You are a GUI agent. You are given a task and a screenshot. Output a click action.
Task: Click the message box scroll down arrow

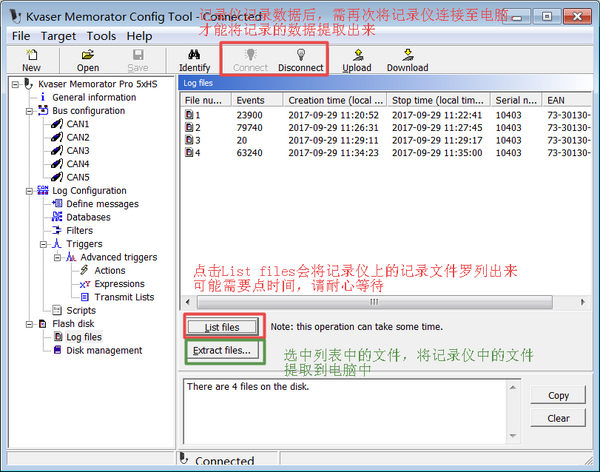513,436
